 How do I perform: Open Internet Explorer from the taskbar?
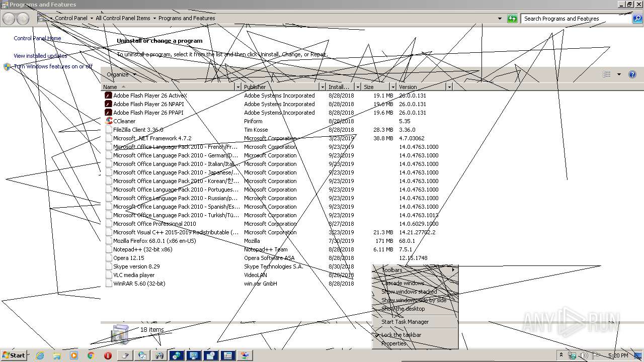pyautogui.click(x=40, y=355)
